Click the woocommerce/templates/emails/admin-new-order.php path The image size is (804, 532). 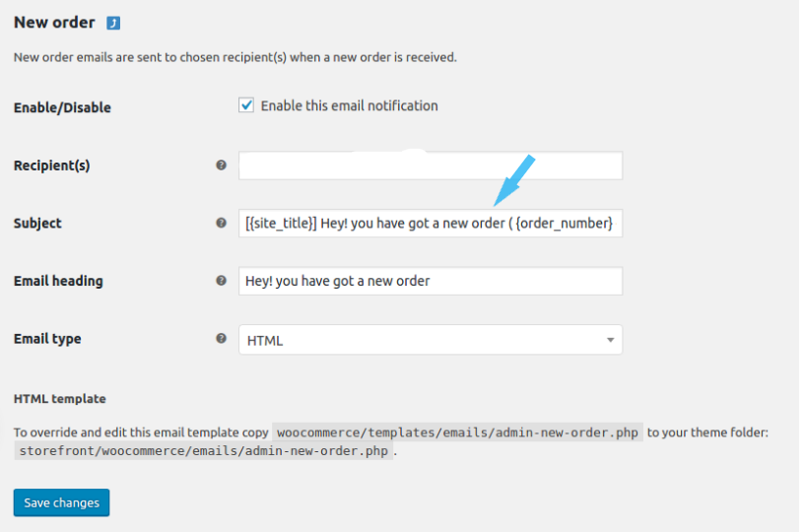click(x=457, y=432)
